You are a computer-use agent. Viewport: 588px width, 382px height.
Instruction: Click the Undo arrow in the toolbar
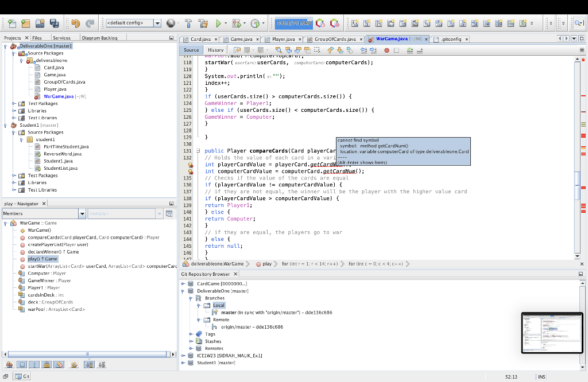[x=75, y=24]
